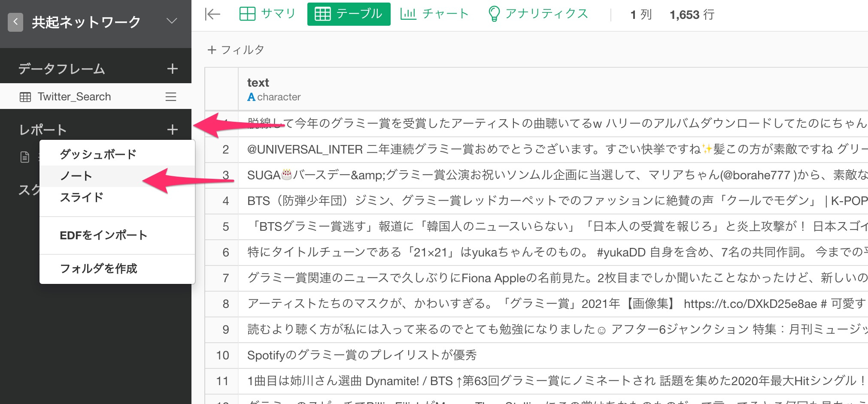This screenshot has width=868, height=404.
Task: Select row 11 mentioning Dynamite! / BTS
Action: click(x=537, y=381)
